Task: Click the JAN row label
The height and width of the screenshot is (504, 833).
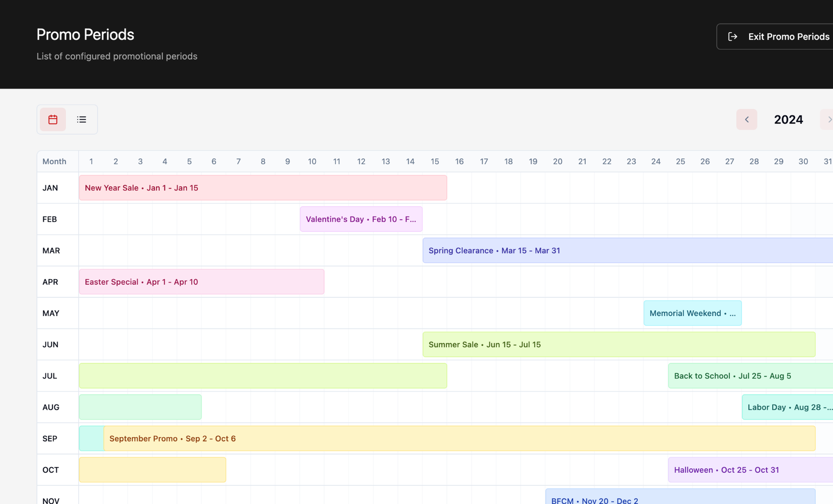Action: [50, 188]
